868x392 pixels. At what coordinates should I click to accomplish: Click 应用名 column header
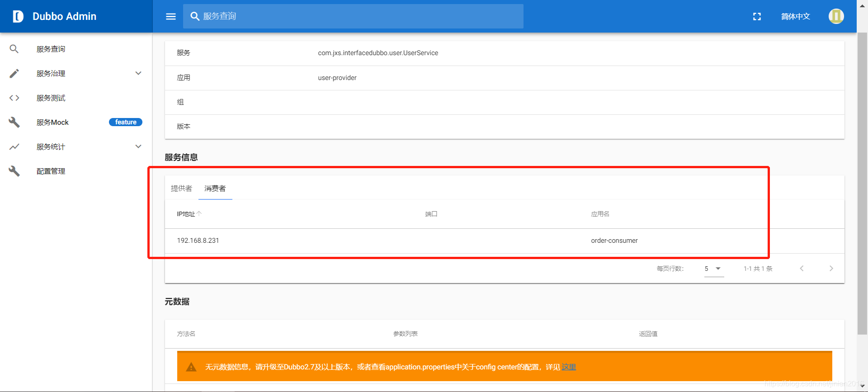[x=600, y=214]
